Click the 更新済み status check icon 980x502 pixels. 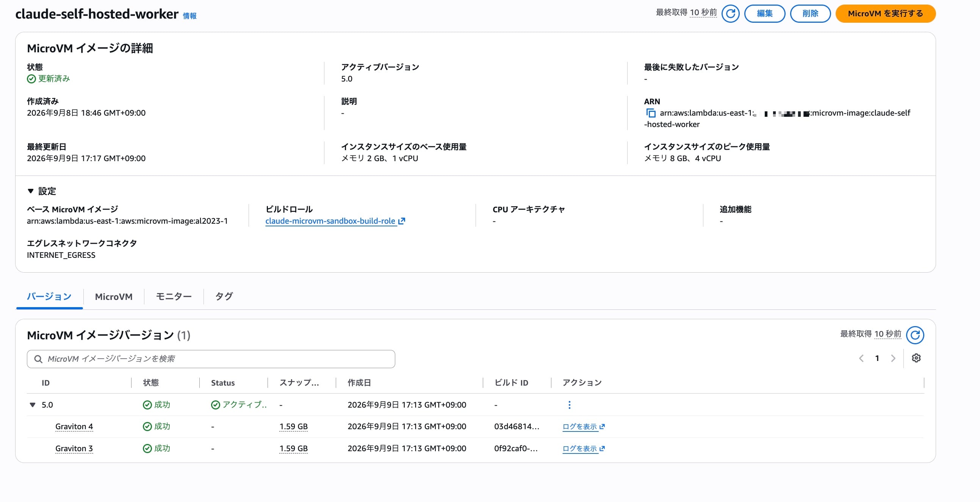click(31, 79)
